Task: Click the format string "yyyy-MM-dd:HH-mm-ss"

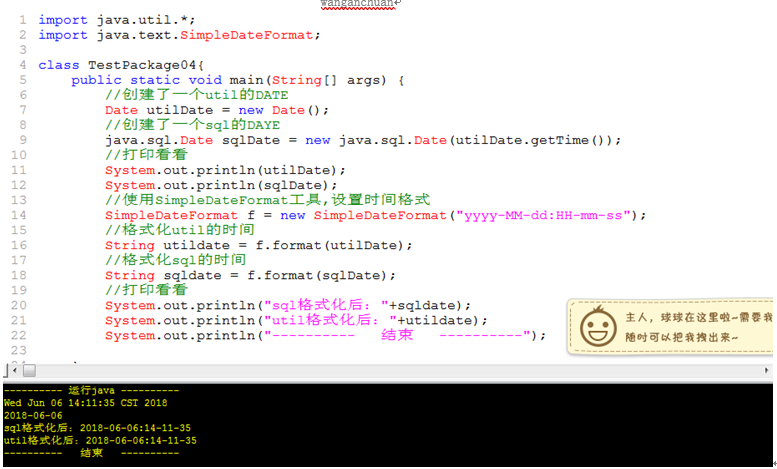Action: pyautogui.click(x=543, y=216)
